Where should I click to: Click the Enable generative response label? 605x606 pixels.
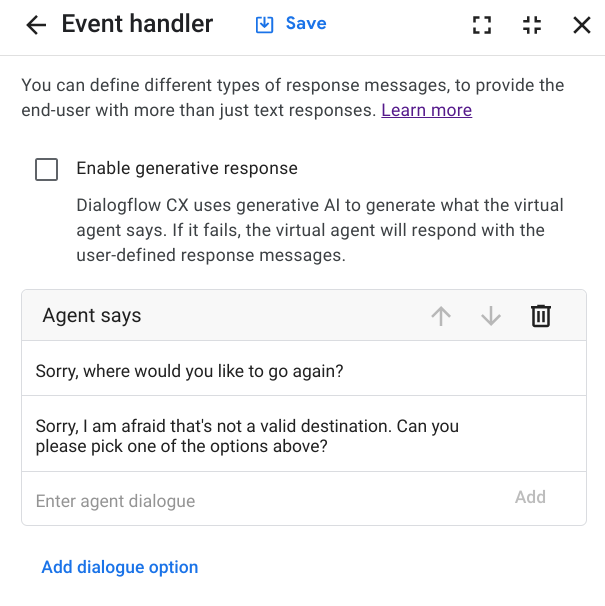point(187,168)
